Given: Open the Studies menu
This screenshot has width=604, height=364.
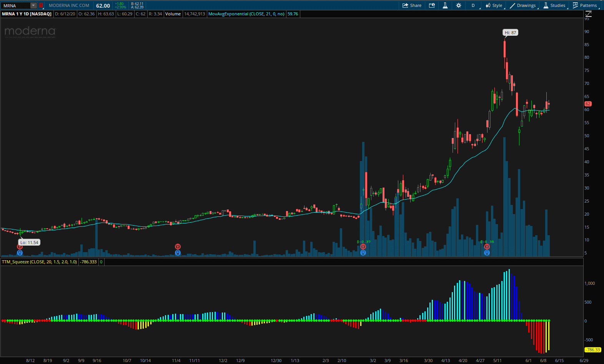Looking at the screenshot, I should coord(554,5).
